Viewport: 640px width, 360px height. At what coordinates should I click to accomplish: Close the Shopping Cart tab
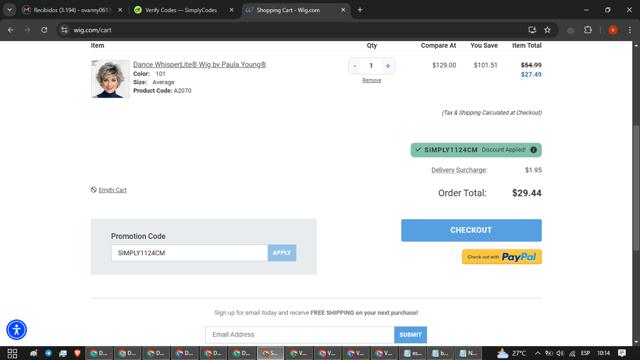(343, 10)
